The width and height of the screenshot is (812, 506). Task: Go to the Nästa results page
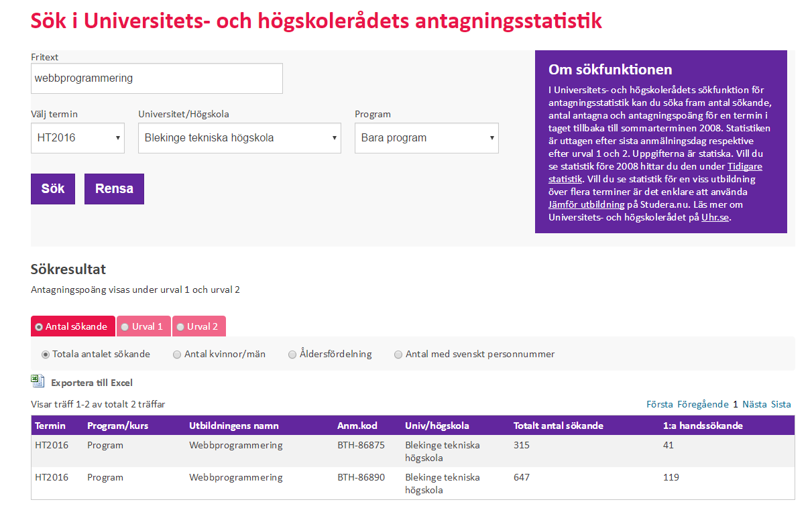tap(755, 404)
